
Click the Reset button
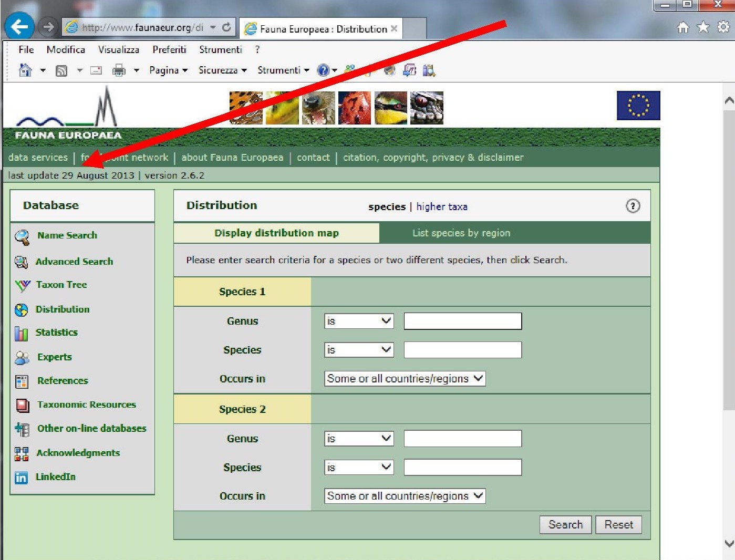618,524
